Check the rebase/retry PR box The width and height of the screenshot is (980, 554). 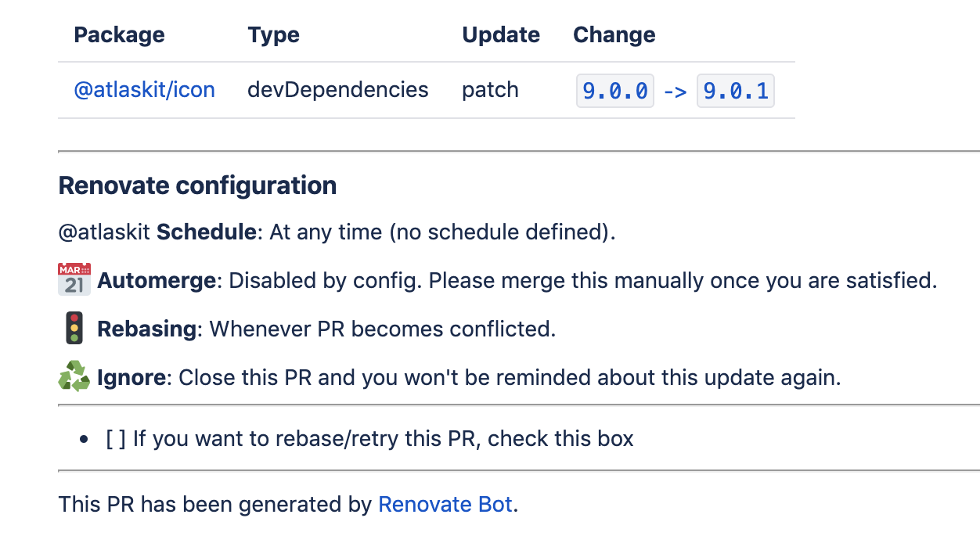pyautogui.click(x=116, y=439)
